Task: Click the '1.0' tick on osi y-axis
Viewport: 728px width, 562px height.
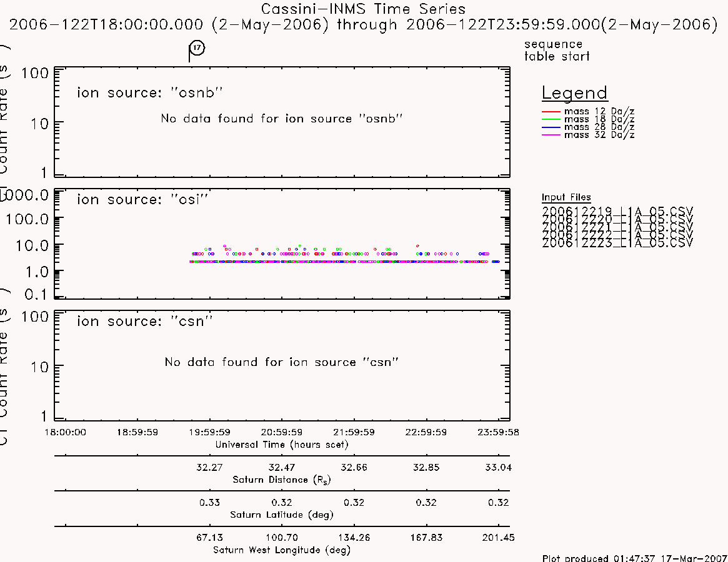Action: tap(37, 272)
